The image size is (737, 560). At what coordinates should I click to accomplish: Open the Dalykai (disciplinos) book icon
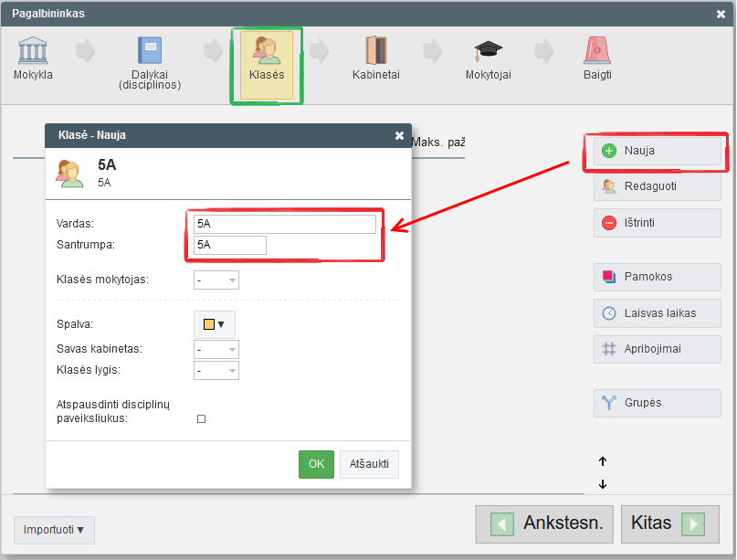click(149, 51)
